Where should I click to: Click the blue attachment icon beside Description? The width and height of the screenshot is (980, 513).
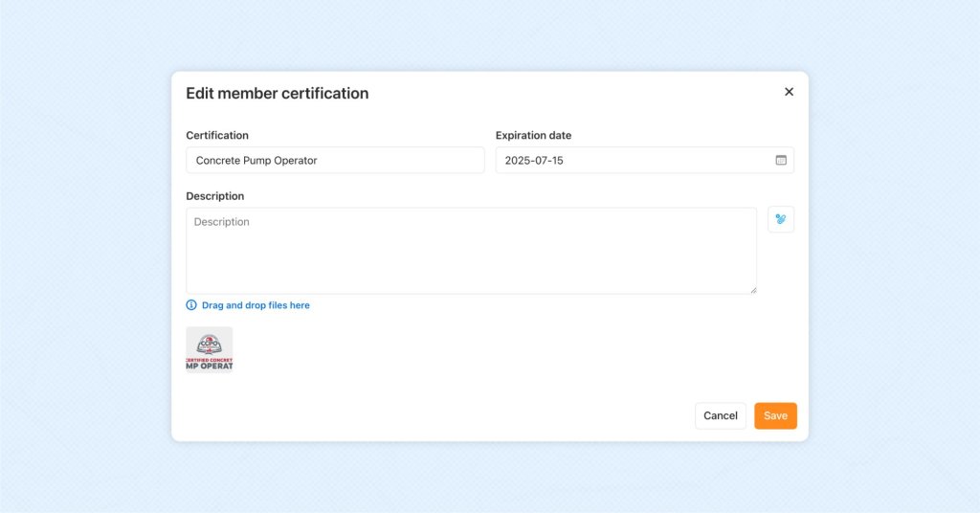(781, 219)
